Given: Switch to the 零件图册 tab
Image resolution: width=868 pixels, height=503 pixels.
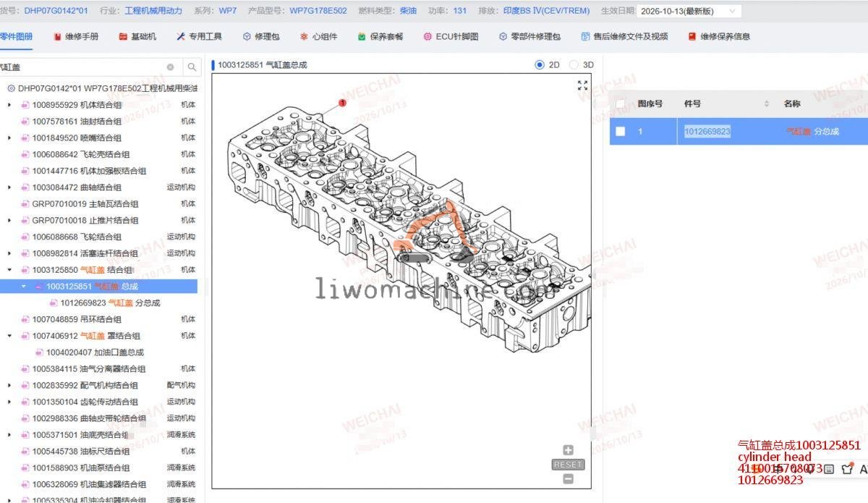Looking at the screenshot, I should tap(15, 36).
